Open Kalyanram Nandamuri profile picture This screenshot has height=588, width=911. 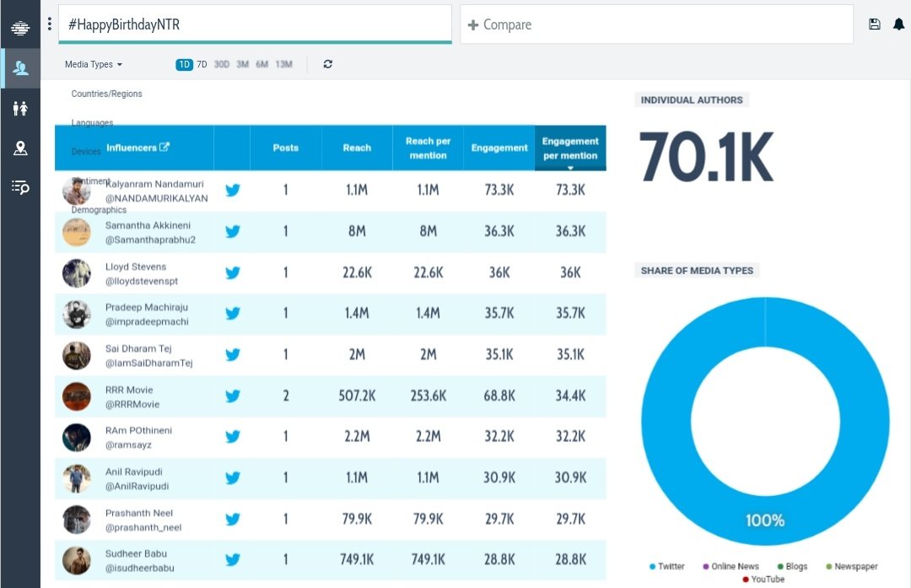(77, 192)
